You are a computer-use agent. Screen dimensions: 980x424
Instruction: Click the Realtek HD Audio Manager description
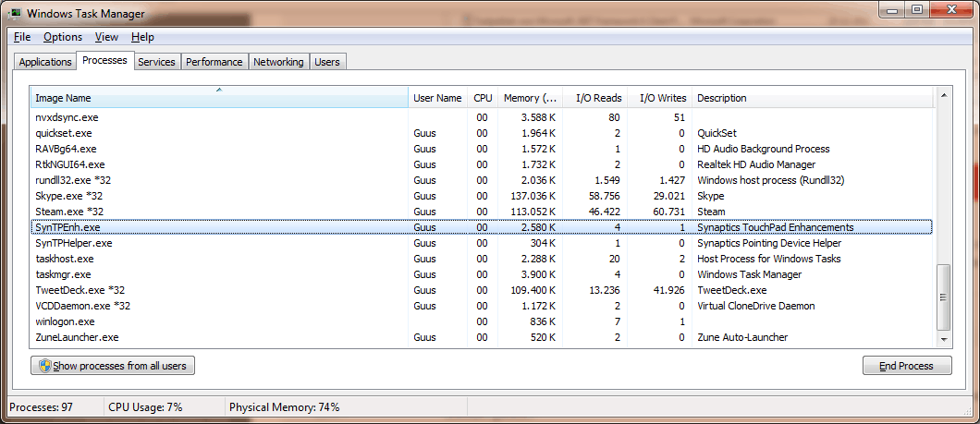tap(756, 164)
